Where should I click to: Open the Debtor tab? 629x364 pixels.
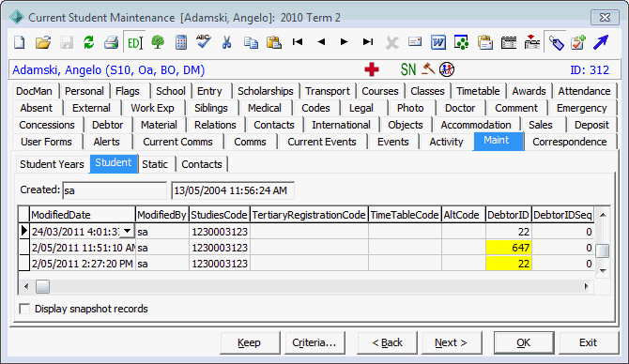pyautogui.click(x=108, y=125)
